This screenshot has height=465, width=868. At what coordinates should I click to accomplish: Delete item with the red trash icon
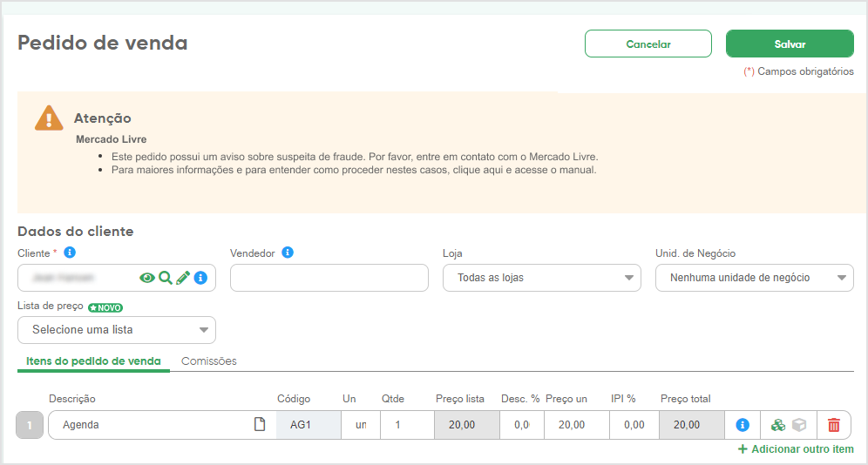[834, 425]
